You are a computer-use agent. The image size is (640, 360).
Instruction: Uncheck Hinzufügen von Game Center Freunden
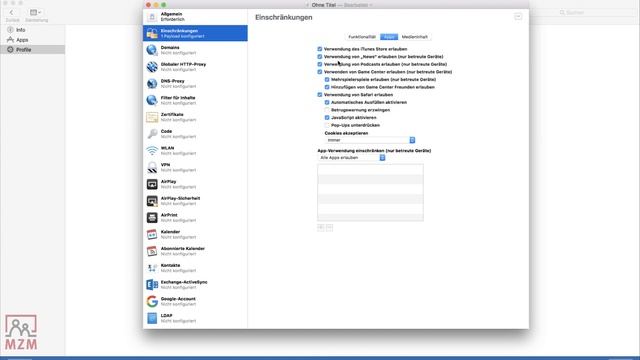tap(327, 87)
